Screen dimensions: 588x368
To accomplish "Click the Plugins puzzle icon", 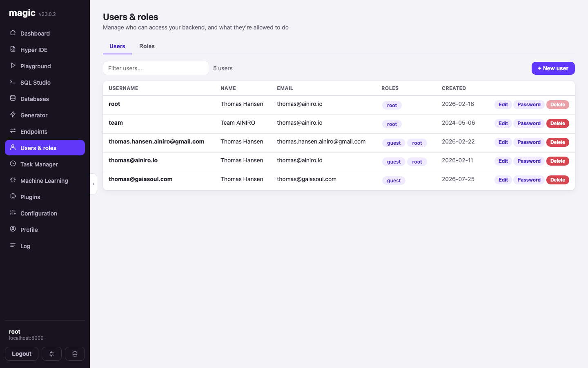I will pos(13,196).
